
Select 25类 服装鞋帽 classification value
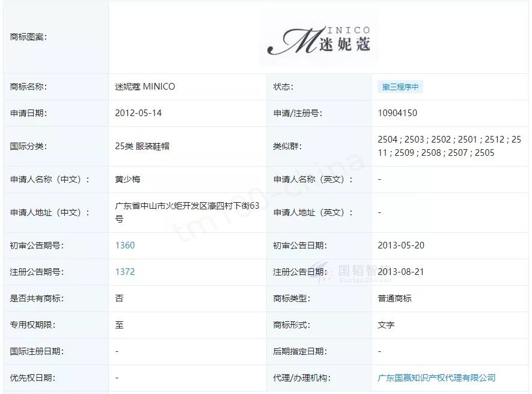142,146
